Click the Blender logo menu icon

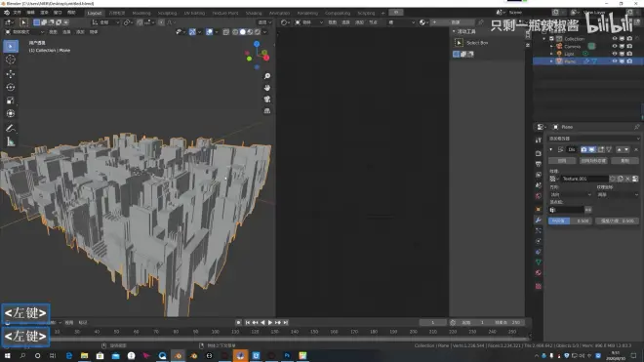7,13
